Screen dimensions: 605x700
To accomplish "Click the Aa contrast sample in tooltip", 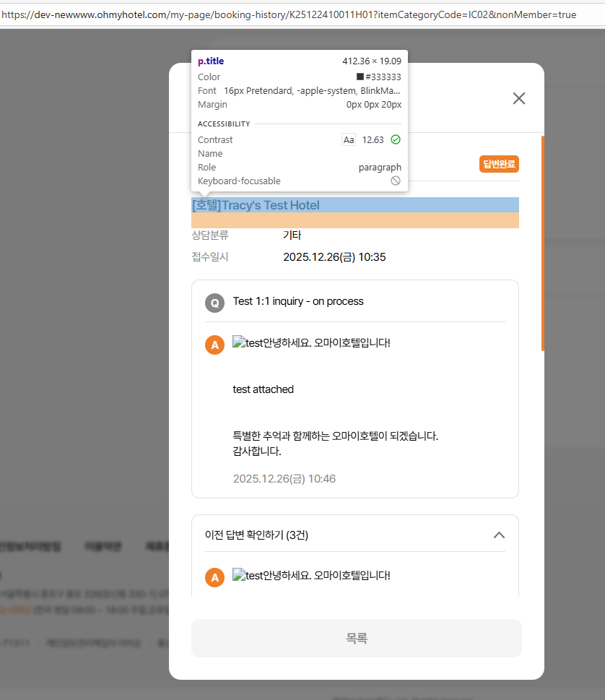I will coord(349,139).
